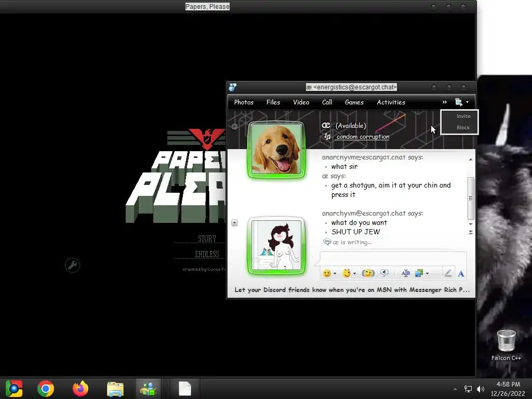Open the wrench settings in Papers, Please
532x399 pixels.
tap(72, 265)
